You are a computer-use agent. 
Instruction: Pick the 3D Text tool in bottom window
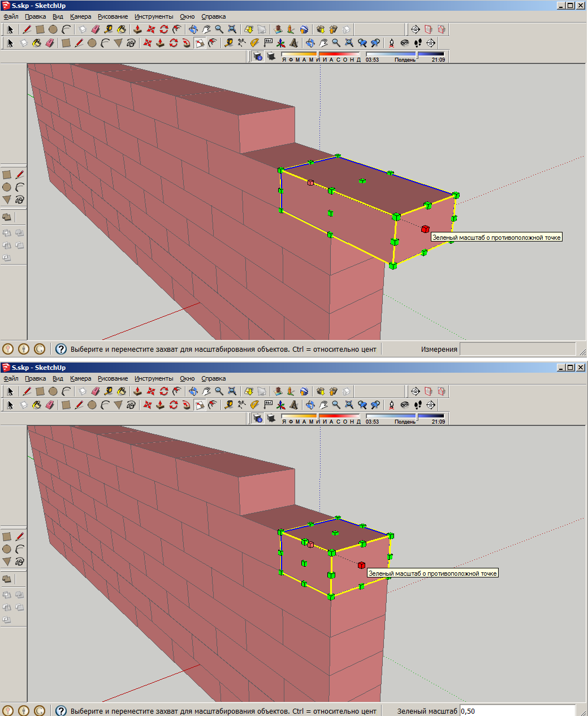click(x=293, y=405)
